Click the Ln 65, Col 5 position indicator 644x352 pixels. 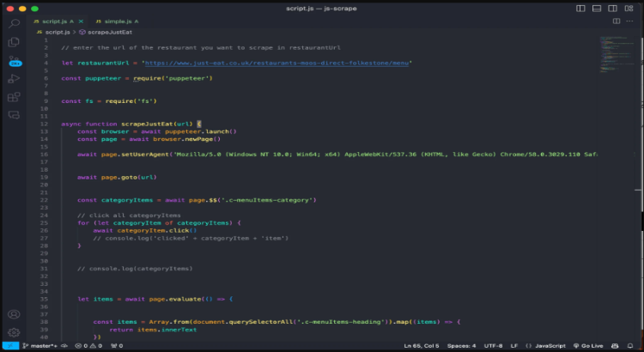pos(421,346)
